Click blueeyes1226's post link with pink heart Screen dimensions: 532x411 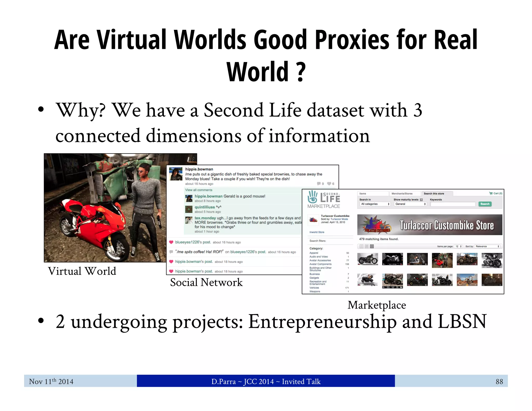coord(193,242)
